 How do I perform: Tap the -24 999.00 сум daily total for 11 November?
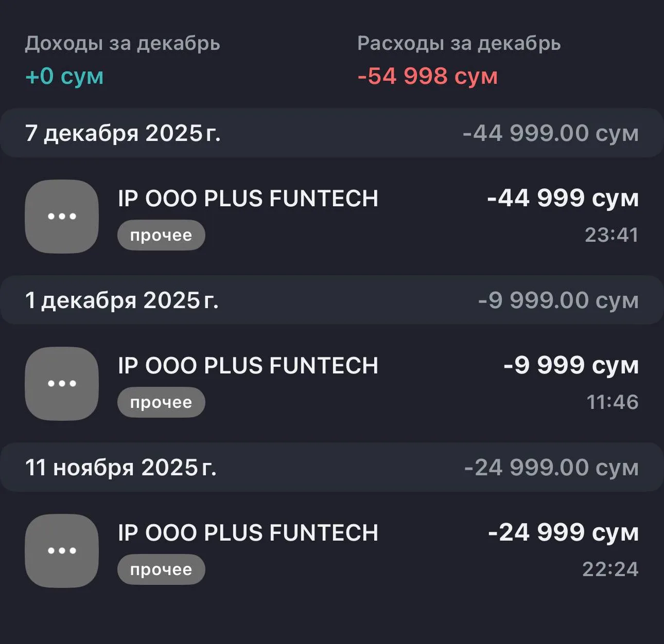point(551,468)
